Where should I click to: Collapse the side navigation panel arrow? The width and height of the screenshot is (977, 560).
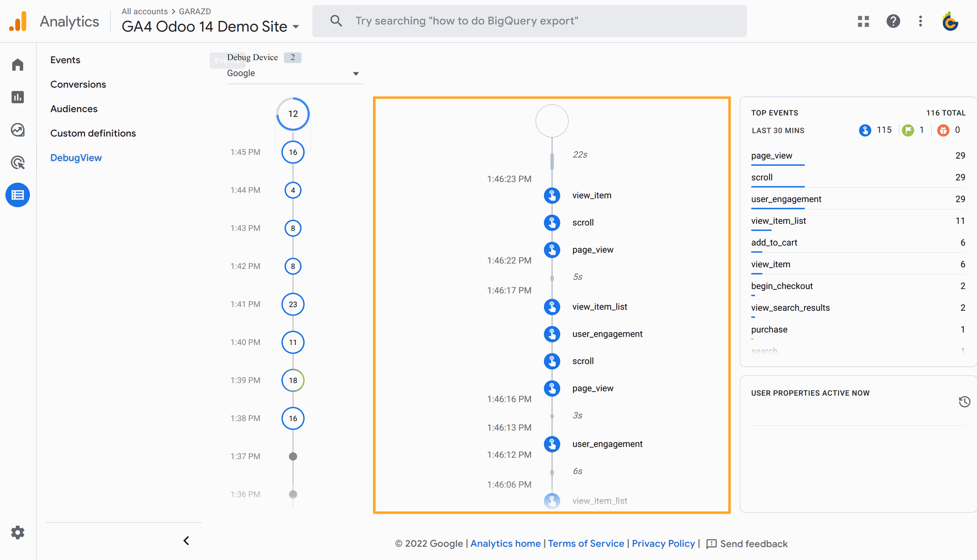tap(186, 541)
